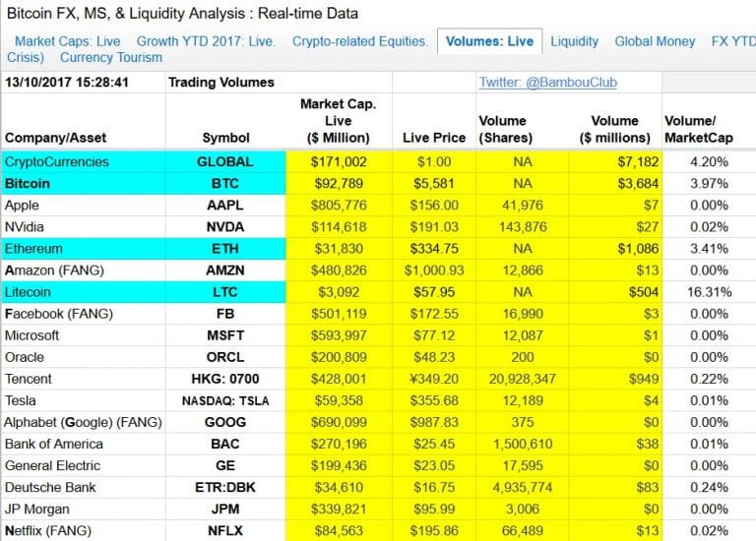
Task: Select the LTC symbol cell
Action: pos(225,292)
